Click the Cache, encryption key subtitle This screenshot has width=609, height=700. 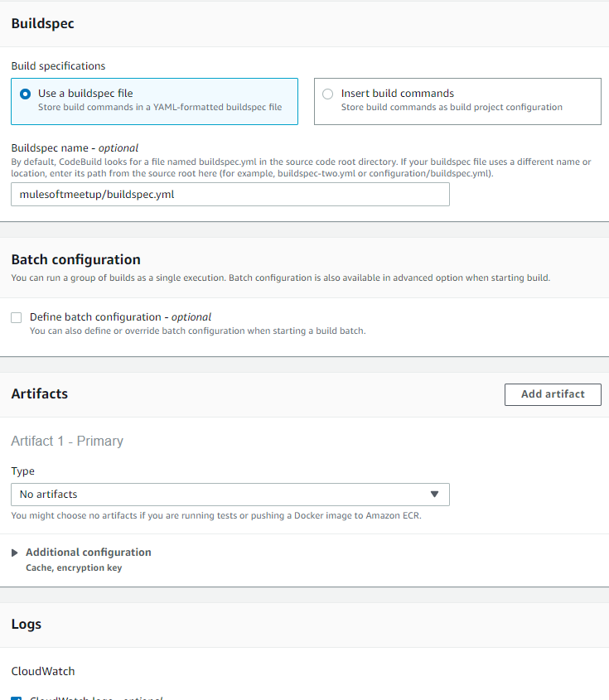tap(74, 568)
